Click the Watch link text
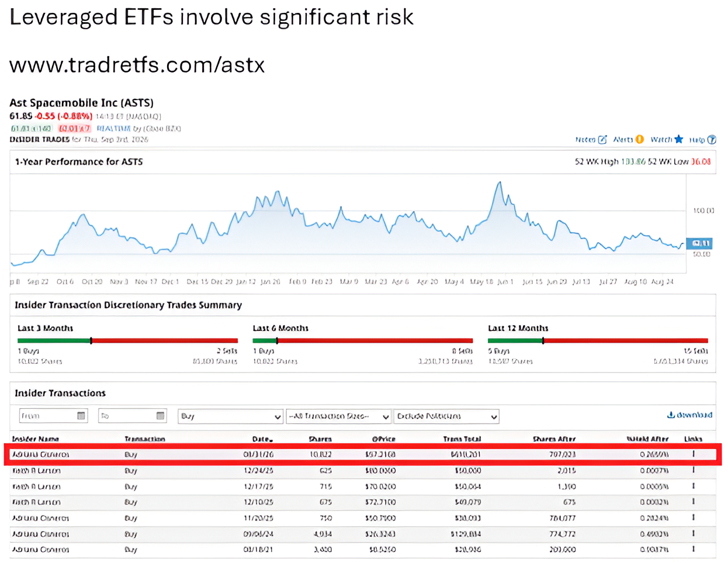728x566 pixels. pos(661,139)
